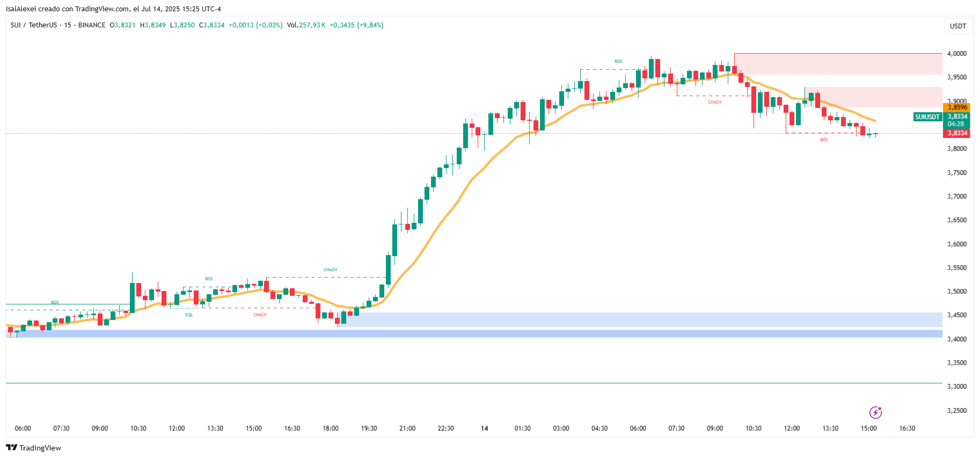The height and width of the screenshot is (458, 980).
Task: Select the orange 3,8596 moving average tag
Action: (957, 107)
